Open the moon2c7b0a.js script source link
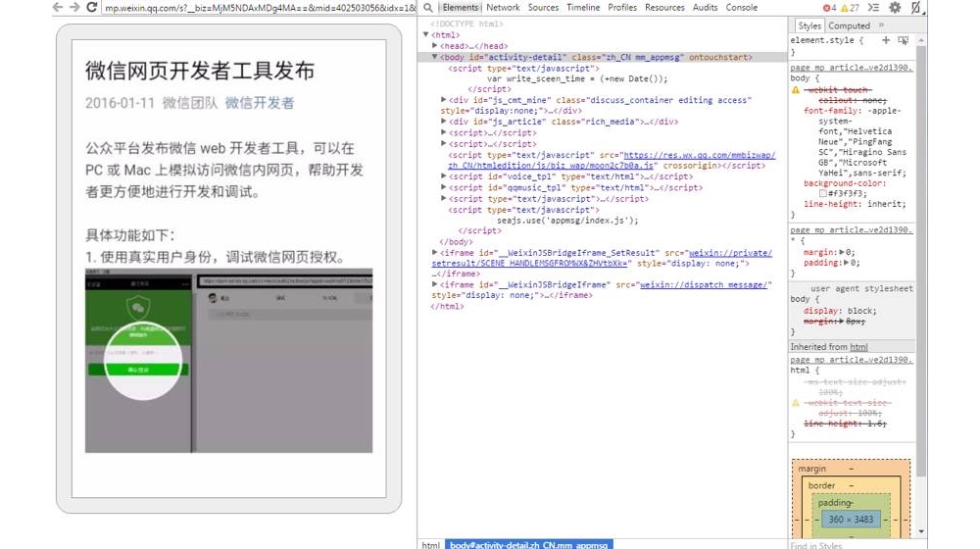Screen dimensions: 980x549 [612, 160]
